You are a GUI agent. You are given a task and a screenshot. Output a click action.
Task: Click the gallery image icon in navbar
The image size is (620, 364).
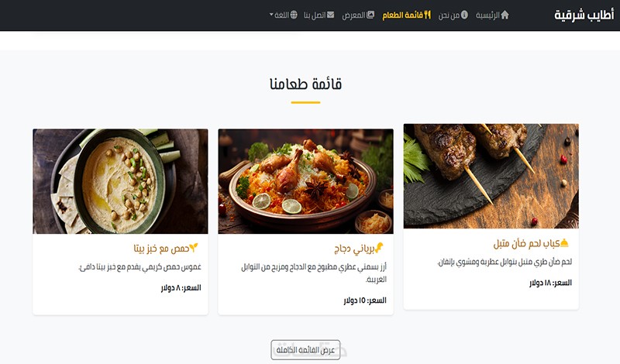coord(370,15)
